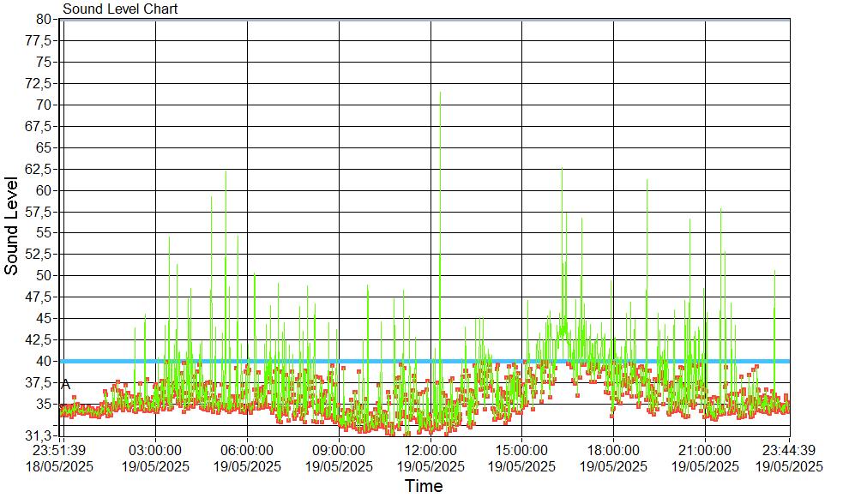Click the tallest green peak above 70
This screenshot has width=849, height=504.
click(x=440, y=94)
